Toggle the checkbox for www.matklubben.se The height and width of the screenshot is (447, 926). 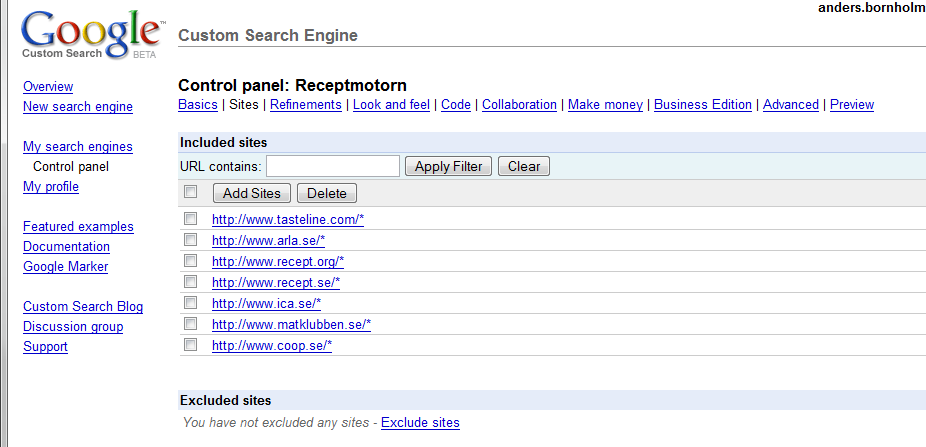(191, 324)
